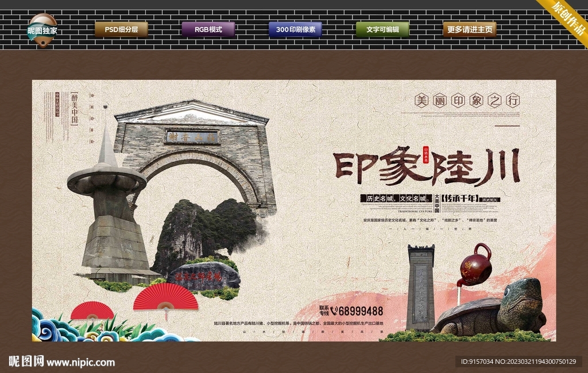Click the small red folding fan
This screenshot has height=373, width=588.
[x=92, y=310]
